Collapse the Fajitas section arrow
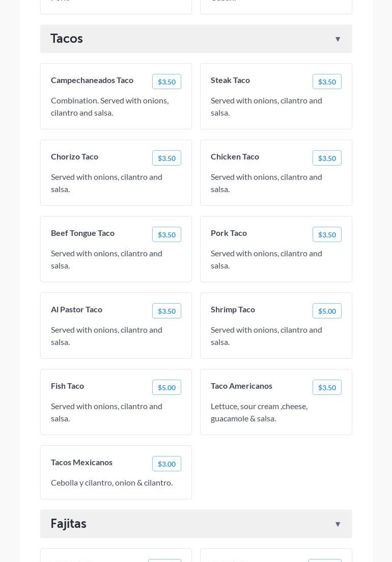 click(338, 524)
